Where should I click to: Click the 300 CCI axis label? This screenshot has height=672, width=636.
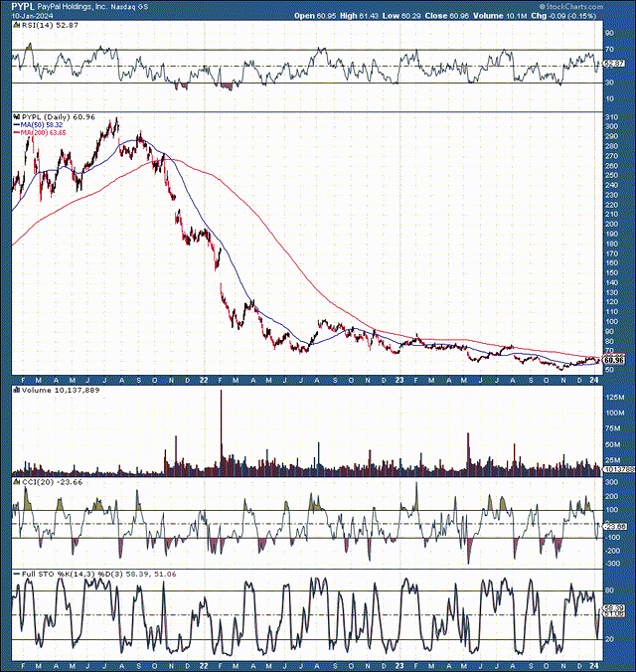611,482
